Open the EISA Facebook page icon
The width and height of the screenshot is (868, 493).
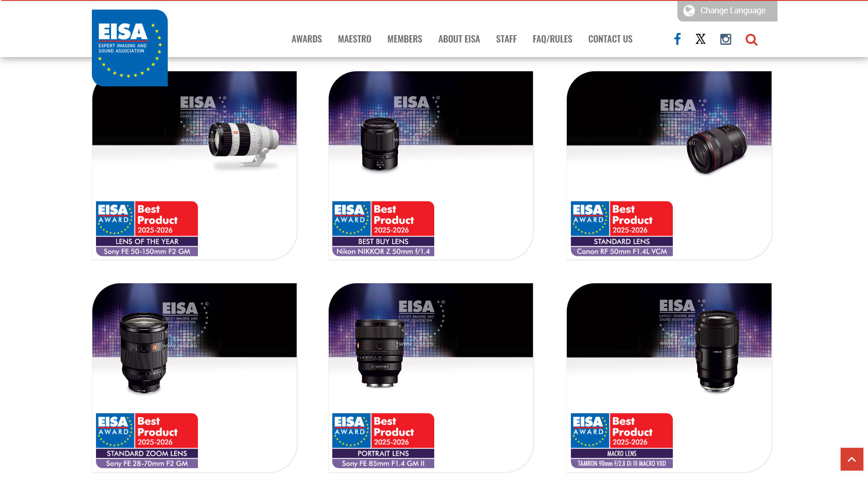(x=677, y=39)
